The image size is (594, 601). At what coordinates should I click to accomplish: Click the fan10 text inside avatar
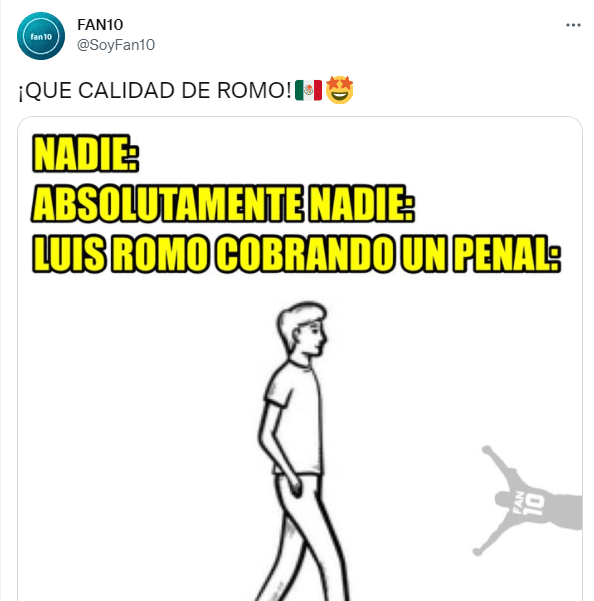point(41,36)
